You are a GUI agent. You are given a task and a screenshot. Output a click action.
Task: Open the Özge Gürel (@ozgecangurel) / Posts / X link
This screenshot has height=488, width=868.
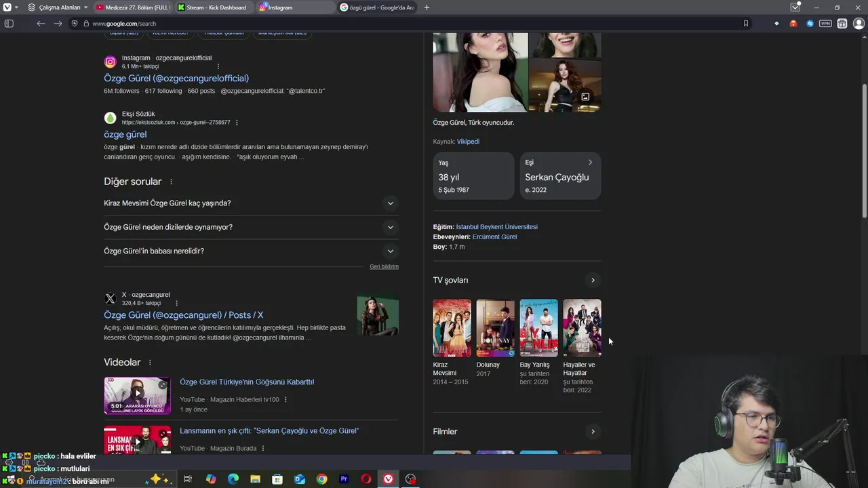(x=183, y=315)
